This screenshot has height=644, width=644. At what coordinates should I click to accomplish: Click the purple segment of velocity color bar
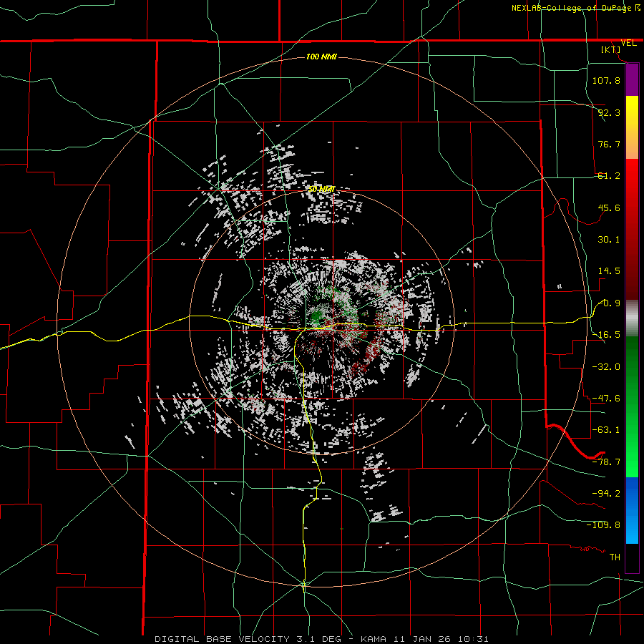632,80
